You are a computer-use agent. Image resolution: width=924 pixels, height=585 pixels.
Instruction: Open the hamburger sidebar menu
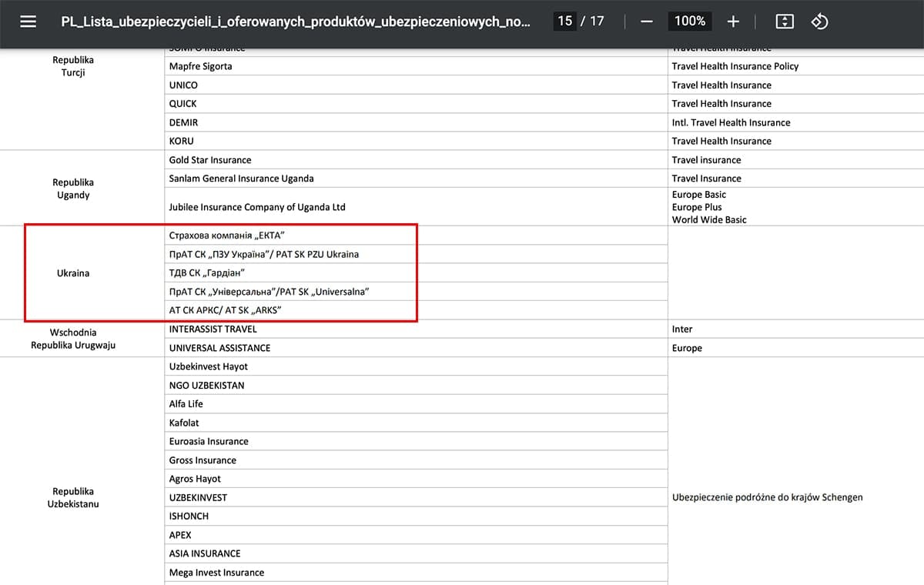click(28, 22)
